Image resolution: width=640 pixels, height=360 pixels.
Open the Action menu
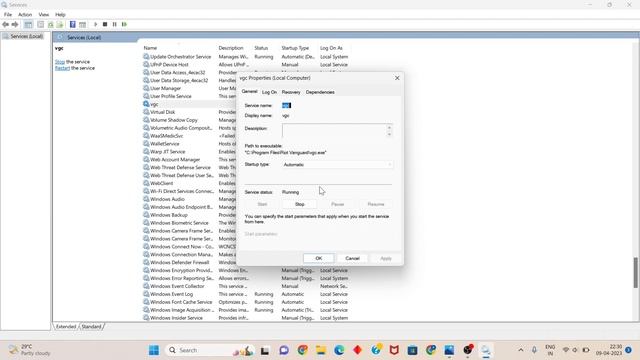pos(25,14)
